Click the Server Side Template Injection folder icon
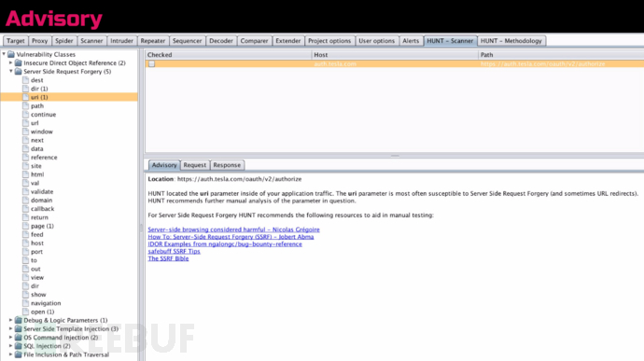 pos(18,328)
